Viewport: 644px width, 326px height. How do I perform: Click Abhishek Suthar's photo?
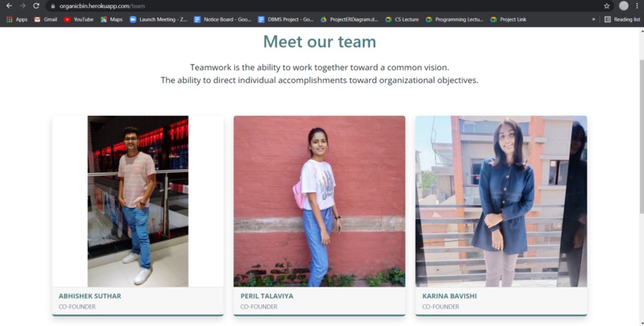coord(138,201)
